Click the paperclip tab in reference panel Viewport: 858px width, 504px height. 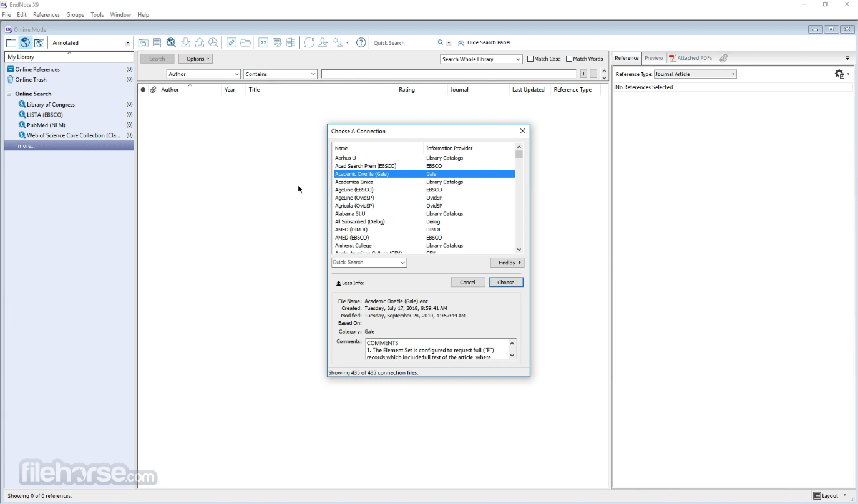[724, 58]
